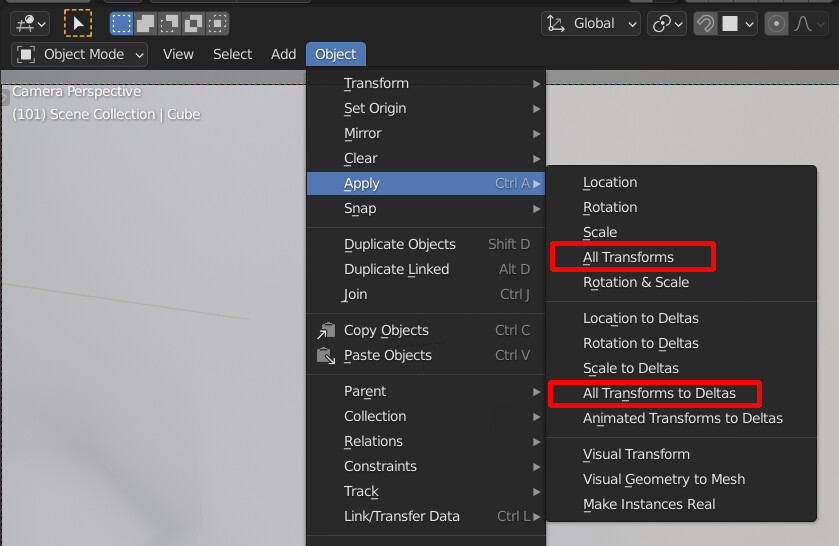
Task: Open the Select menu
Action: click(x=232, y=55)
